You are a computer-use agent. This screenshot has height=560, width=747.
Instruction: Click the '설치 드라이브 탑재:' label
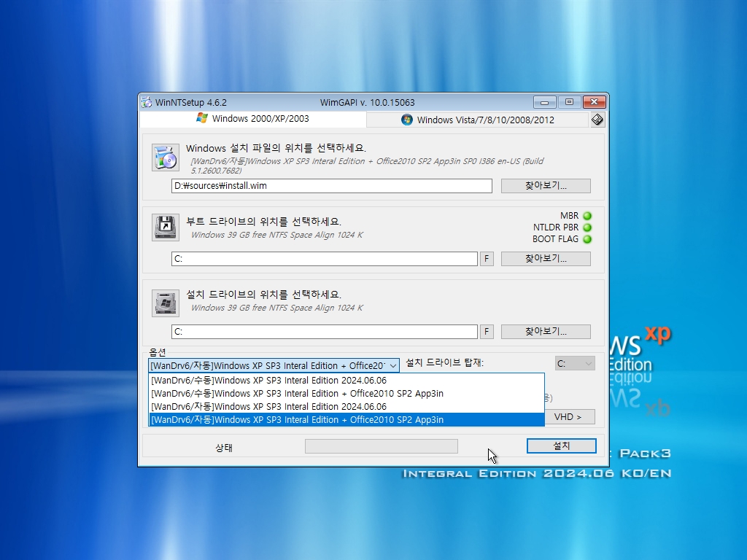click(444, 363)
